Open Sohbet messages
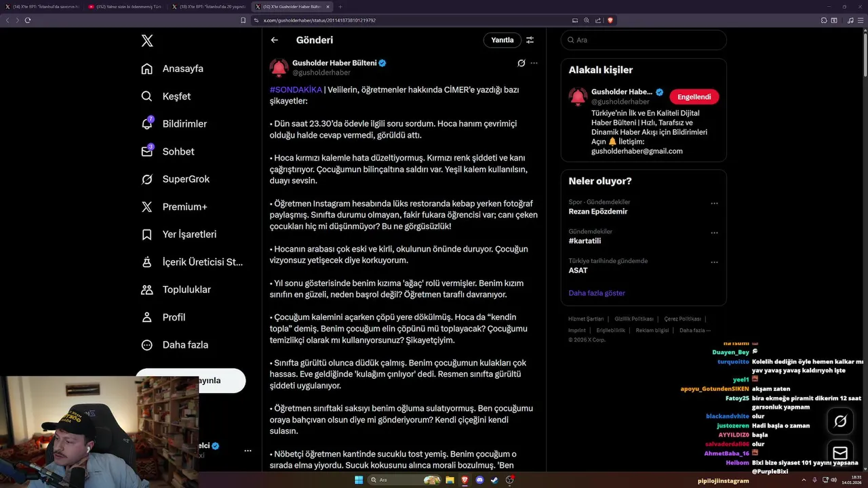This screenshot has width=868, height=488. (x=167, y=152)
